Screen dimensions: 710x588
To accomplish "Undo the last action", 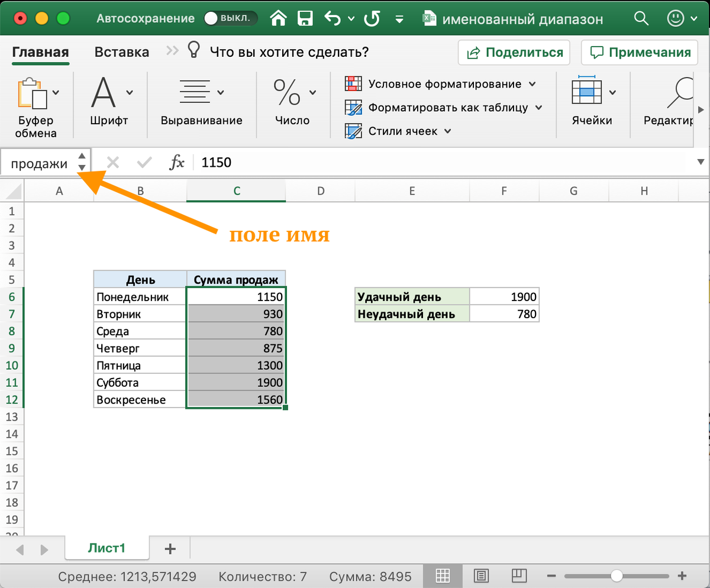I will (333, 18).
